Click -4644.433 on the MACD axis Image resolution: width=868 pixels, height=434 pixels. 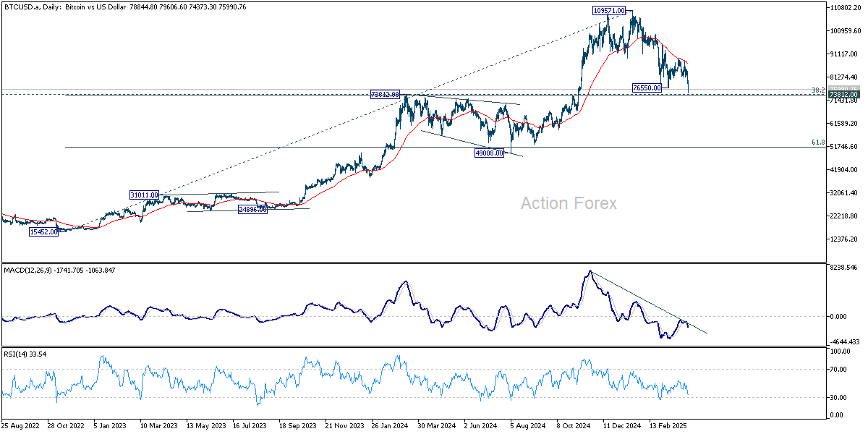click(x=843, y=342)
